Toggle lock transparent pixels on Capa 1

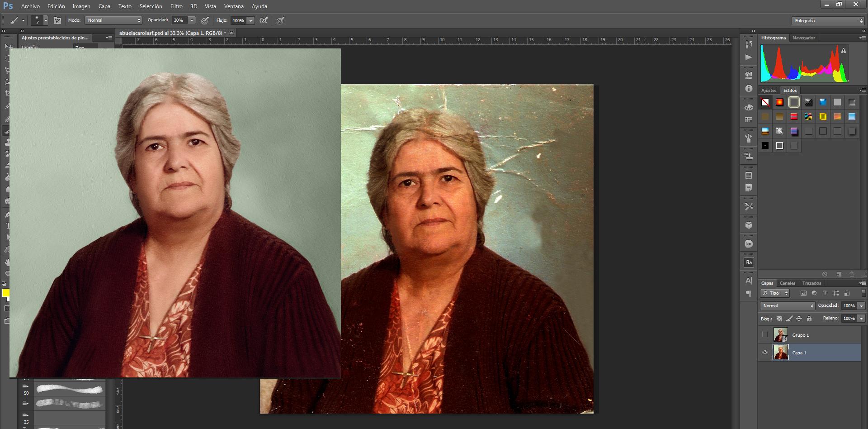[x=778, y=319]
